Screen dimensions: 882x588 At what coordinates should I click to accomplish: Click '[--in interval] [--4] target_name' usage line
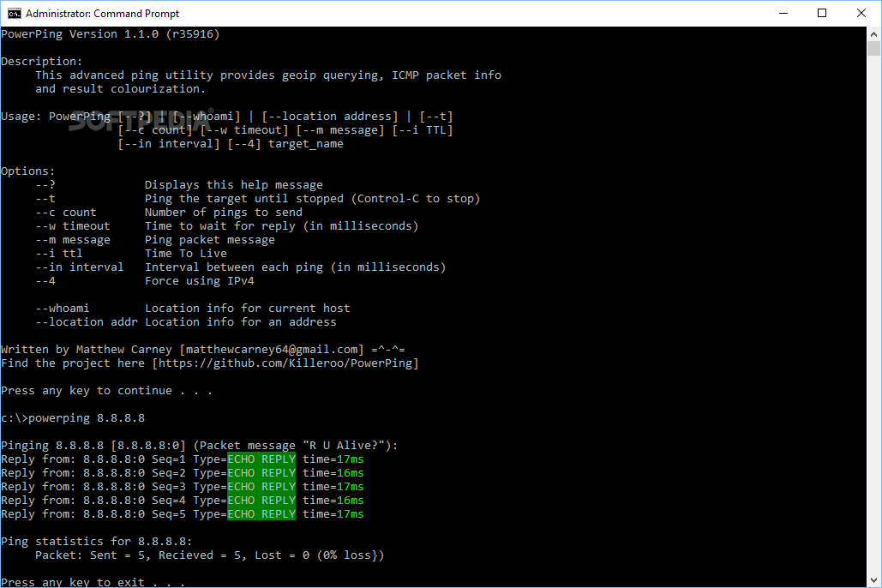point(231,144)
